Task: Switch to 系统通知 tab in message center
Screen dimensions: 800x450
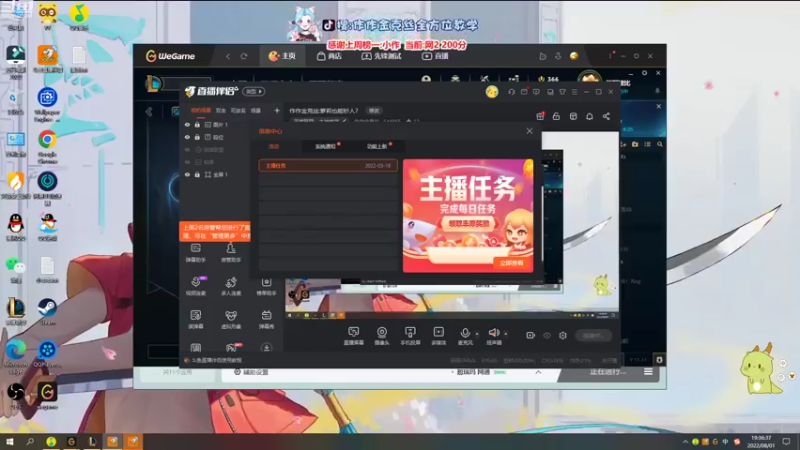Action: 325,146
